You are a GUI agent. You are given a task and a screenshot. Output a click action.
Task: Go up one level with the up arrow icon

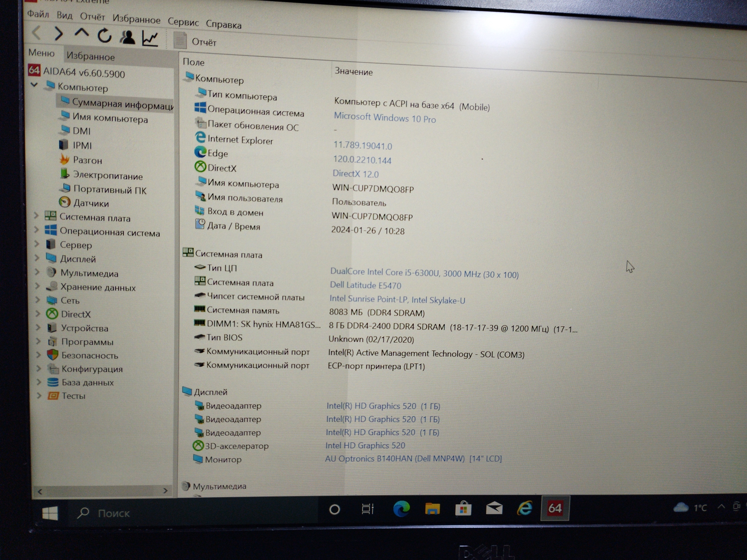coord(81,33)
